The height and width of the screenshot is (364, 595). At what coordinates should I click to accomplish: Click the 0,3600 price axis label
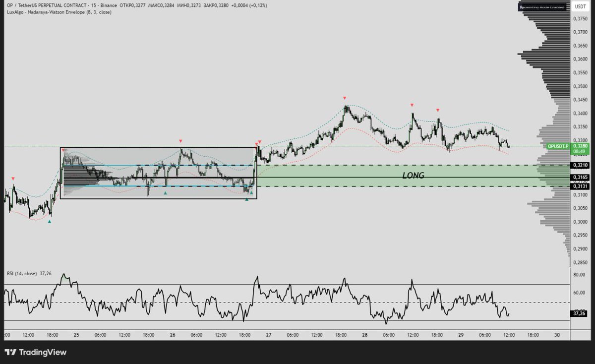coord(580,59)
